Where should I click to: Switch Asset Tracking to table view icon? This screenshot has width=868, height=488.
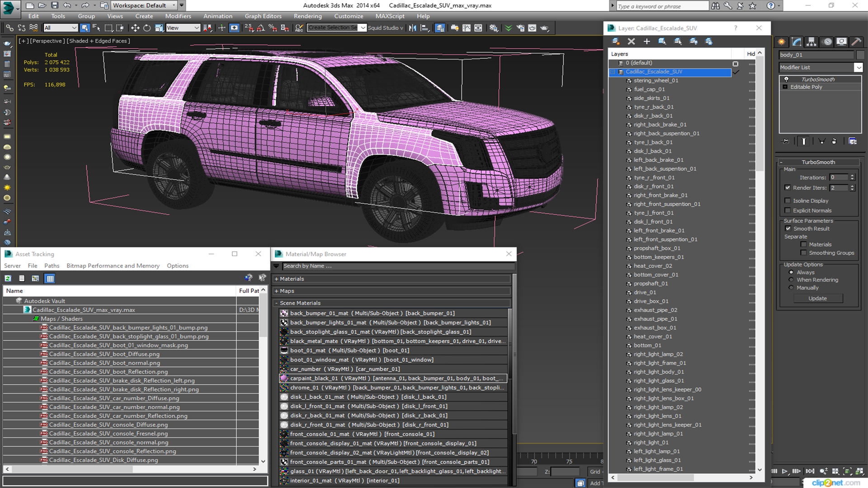tap(50, 278)
